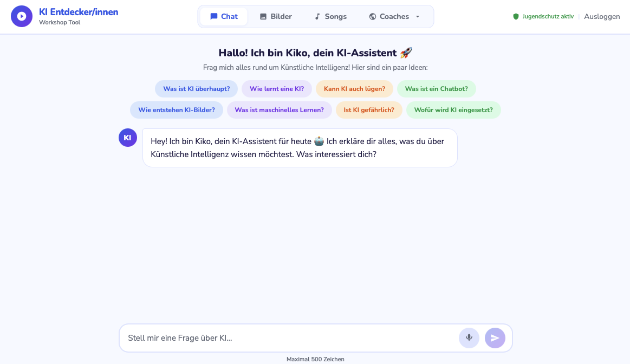The image size is (630, 364).
Task: Click the KI avatar beside Kiko's message
Action: (128, 138)
